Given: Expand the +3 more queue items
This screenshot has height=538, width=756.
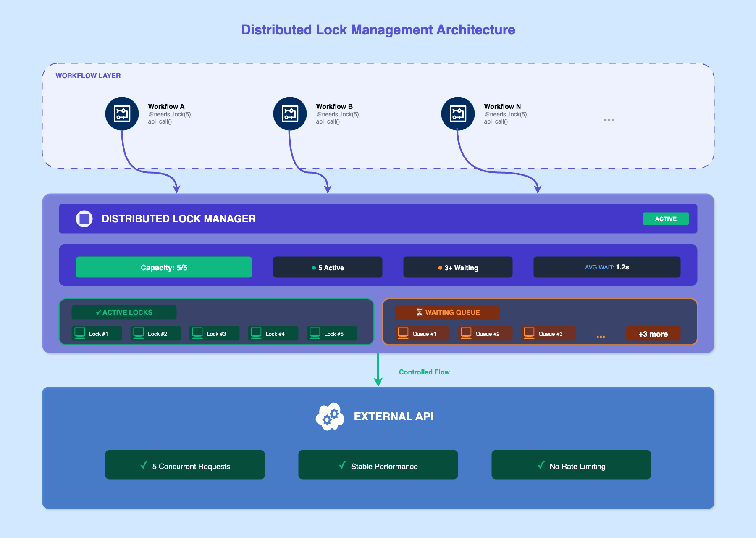Looking at the screenshot, I should 653,334.
